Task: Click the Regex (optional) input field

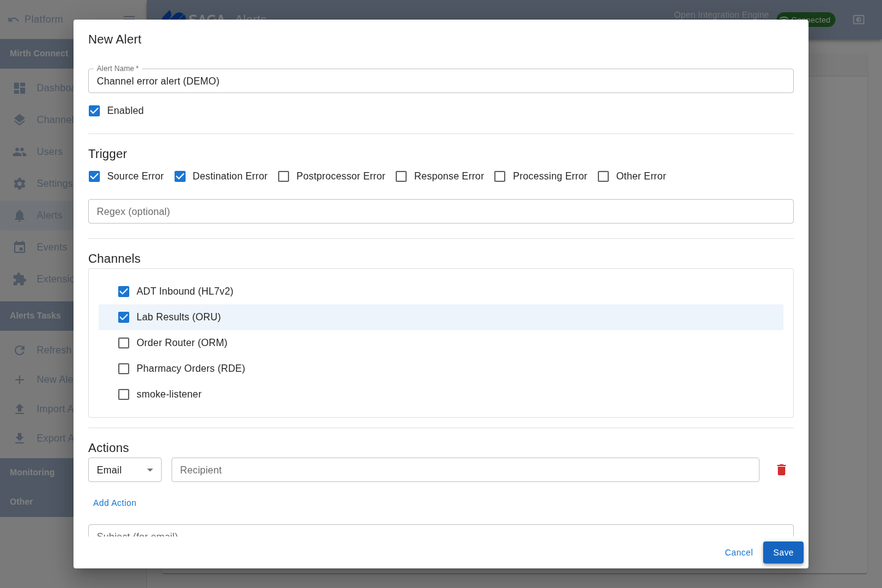Action: 441,211
